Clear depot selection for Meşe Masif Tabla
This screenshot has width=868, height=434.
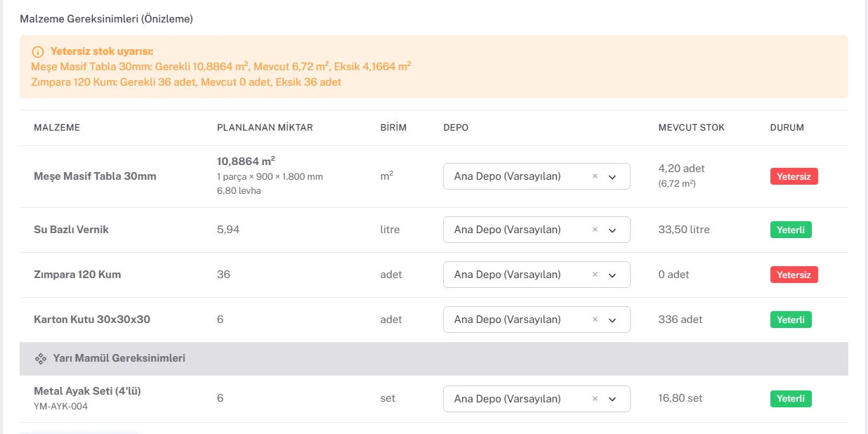(x=595, y=176)
